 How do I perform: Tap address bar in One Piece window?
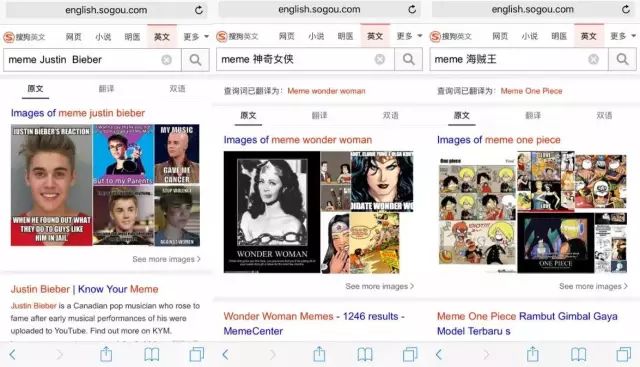pos(533,9)
